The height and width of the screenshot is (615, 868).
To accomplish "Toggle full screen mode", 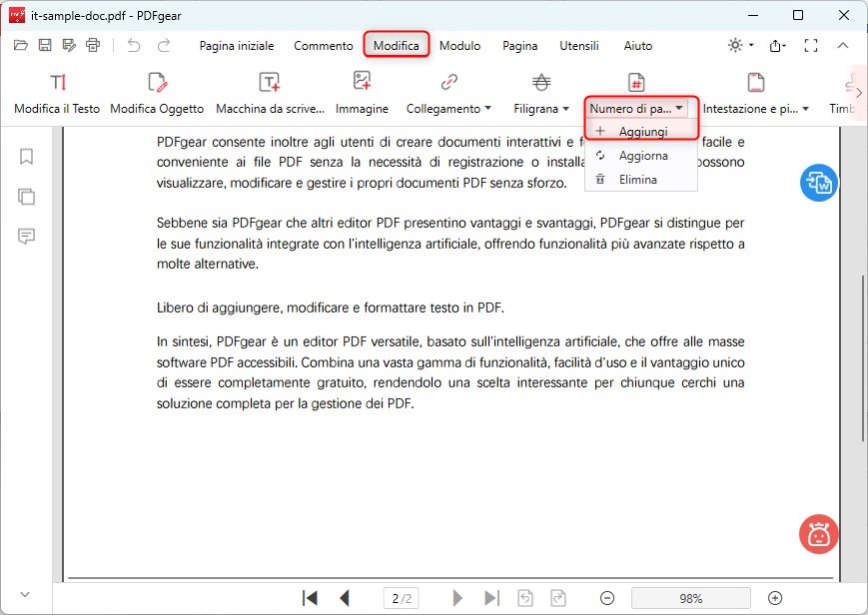I will coord(811,45).
